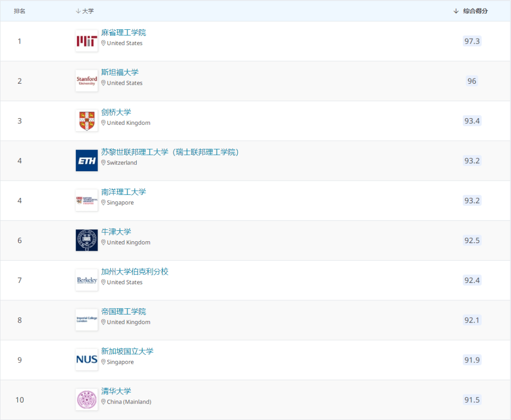
Task: Click United States under 麻省理工学院
Action: pos(125,43)
